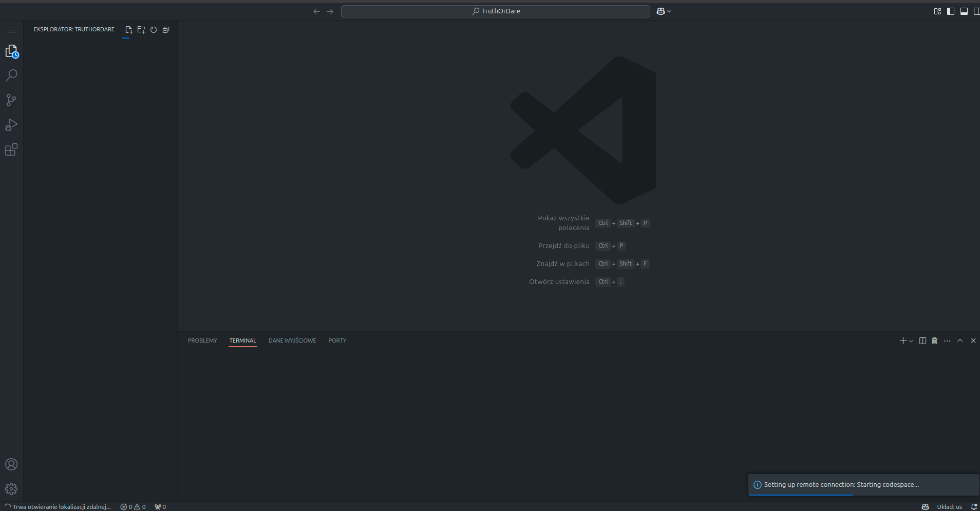Maximize the panel with the up chevron

click(960, 341)
